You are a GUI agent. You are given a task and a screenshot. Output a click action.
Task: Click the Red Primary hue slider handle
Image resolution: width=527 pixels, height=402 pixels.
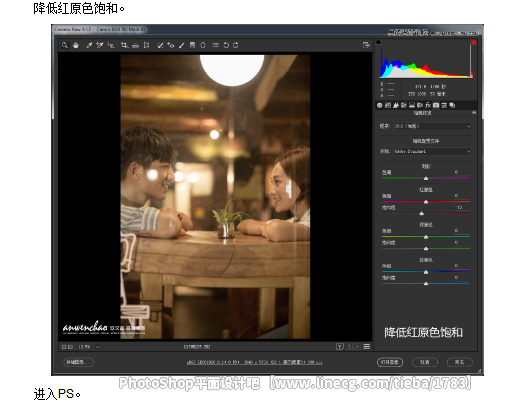pos(426,202)
